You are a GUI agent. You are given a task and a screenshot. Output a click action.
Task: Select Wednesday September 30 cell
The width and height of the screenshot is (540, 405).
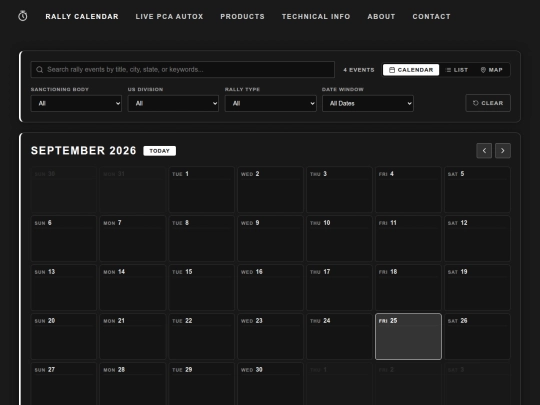(x=270, y=384)
